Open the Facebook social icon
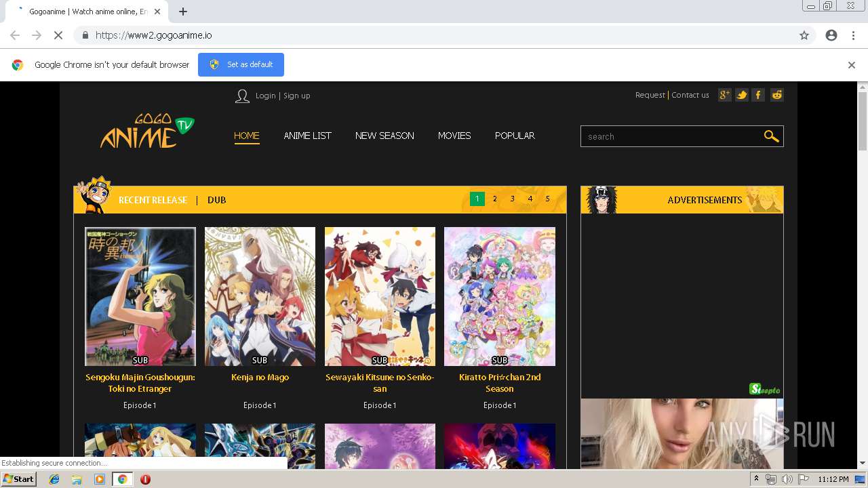The image size is (868, 488). tap(759, 95)
